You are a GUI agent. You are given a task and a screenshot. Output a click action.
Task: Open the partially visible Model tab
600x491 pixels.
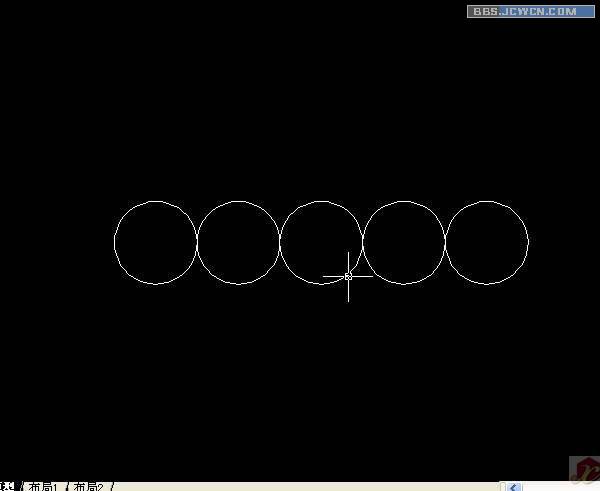(x=6, y=486)
